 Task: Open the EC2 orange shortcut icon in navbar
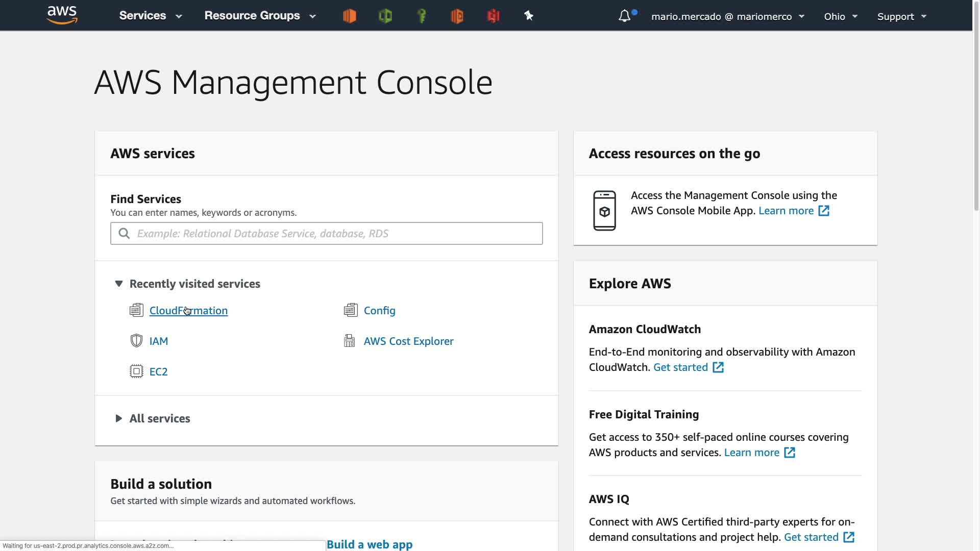pyautogui.click(x=350, y=16)
